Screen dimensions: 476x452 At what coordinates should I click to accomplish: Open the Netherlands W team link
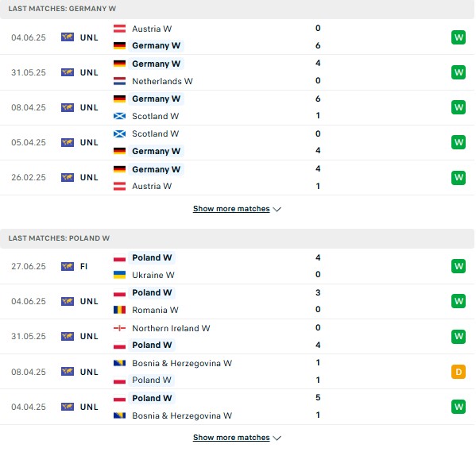[x=162, y=81]
